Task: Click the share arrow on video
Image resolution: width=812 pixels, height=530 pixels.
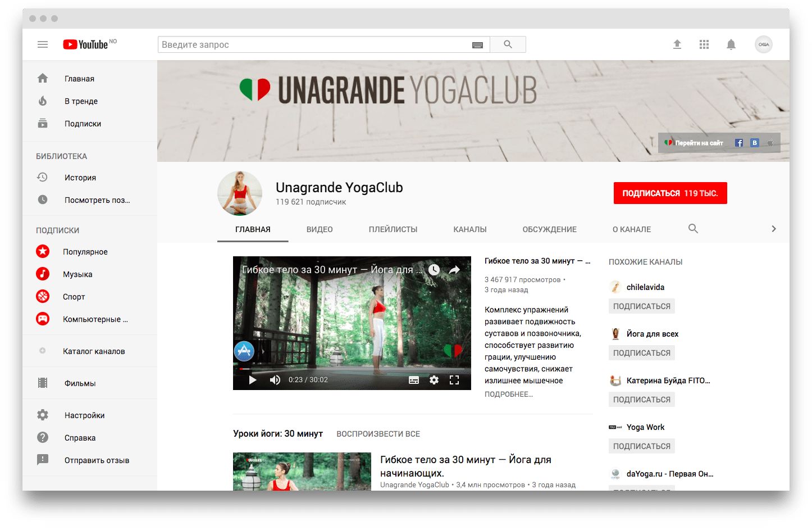Action: [454, 270]
